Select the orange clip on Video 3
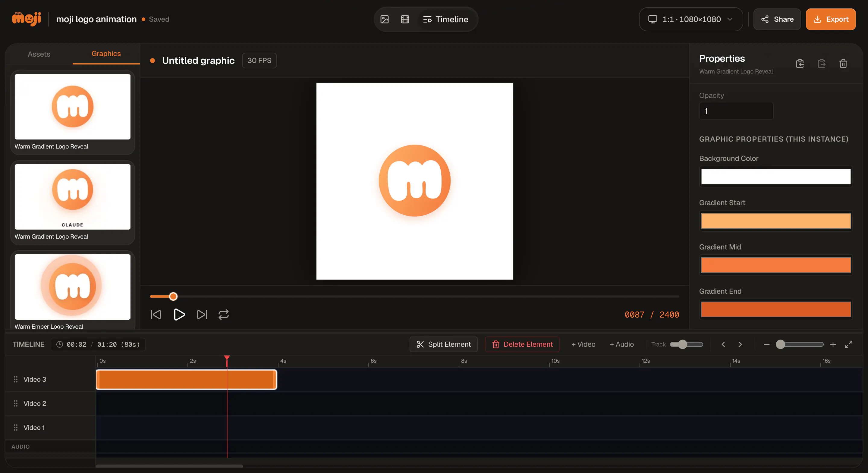 click(186, 380)
